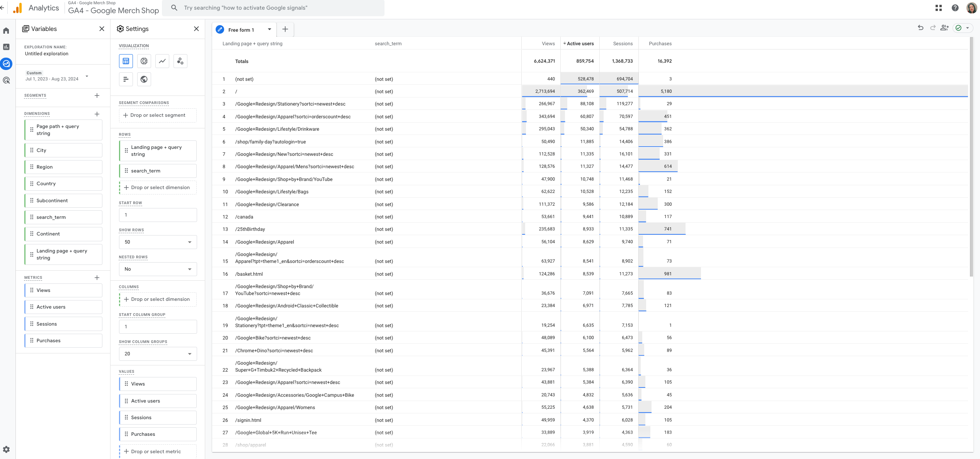Sort table by Active users column
The height and width of the screenshot is (459, 980).
coord(580,44)
